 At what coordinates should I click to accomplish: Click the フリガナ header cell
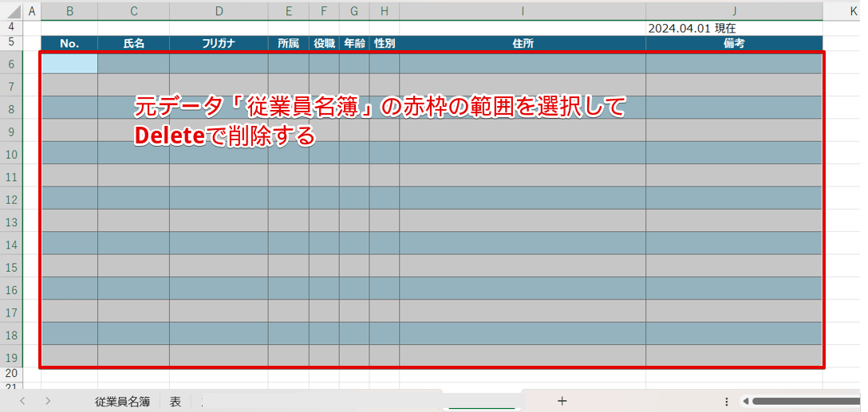pos(219,44)
